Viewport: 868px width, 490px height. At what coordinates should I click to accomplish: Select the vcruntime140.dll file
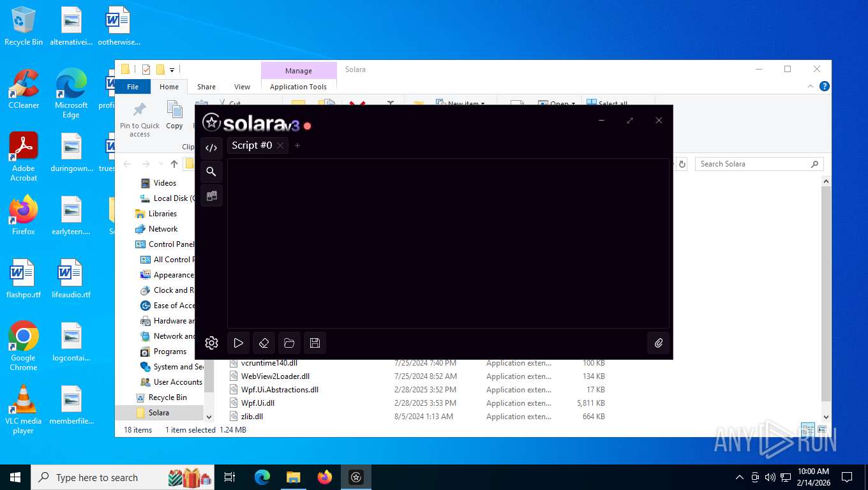[269, 363]
